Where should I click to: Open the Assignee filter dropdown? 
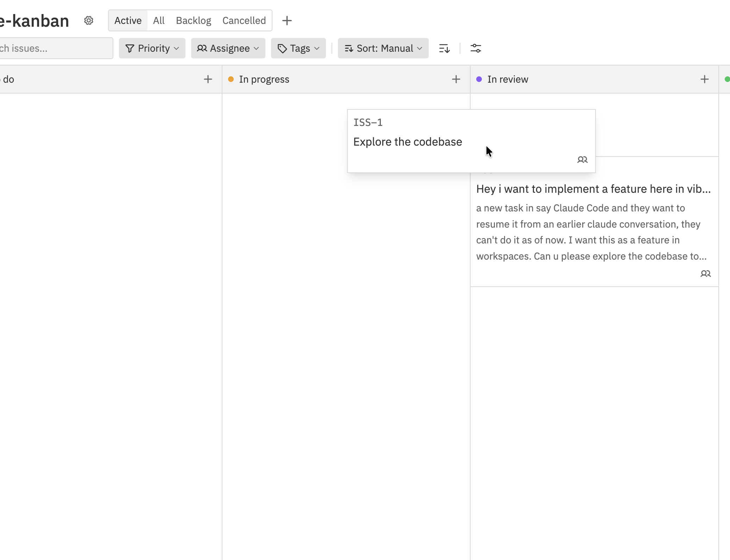pyautogui.click(x=227, y=48)
